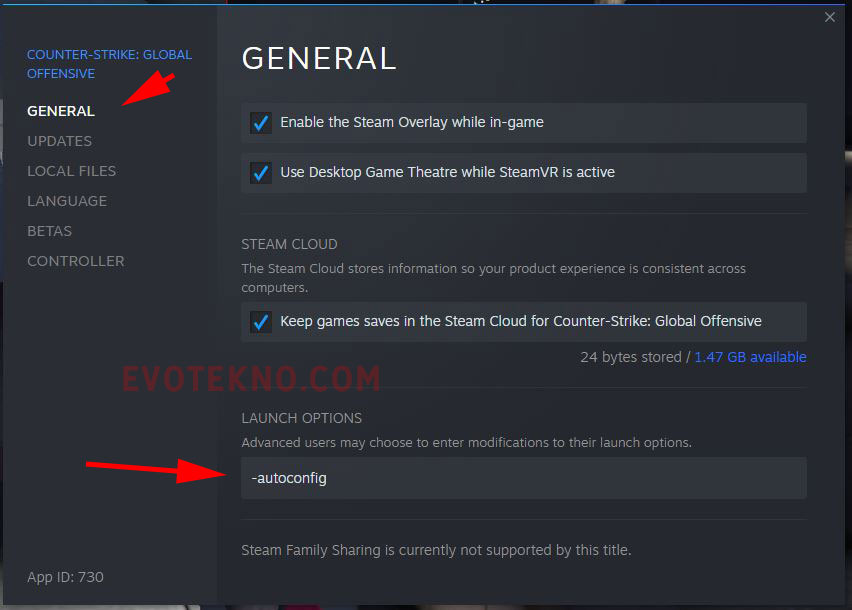Click the Launch Options section heading
Screen dimensions: 852x610
pyautogui.click(x=302, y=418)
